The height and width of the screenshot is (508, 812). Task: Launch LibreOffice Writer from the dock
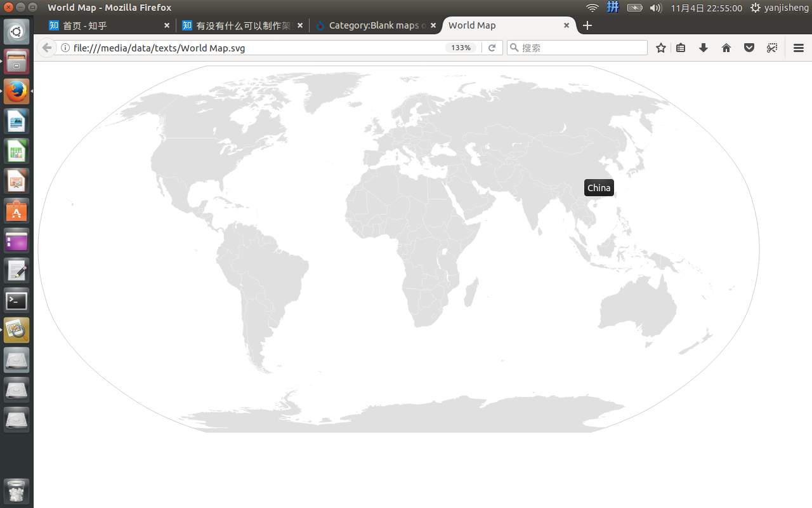(16, 121)
